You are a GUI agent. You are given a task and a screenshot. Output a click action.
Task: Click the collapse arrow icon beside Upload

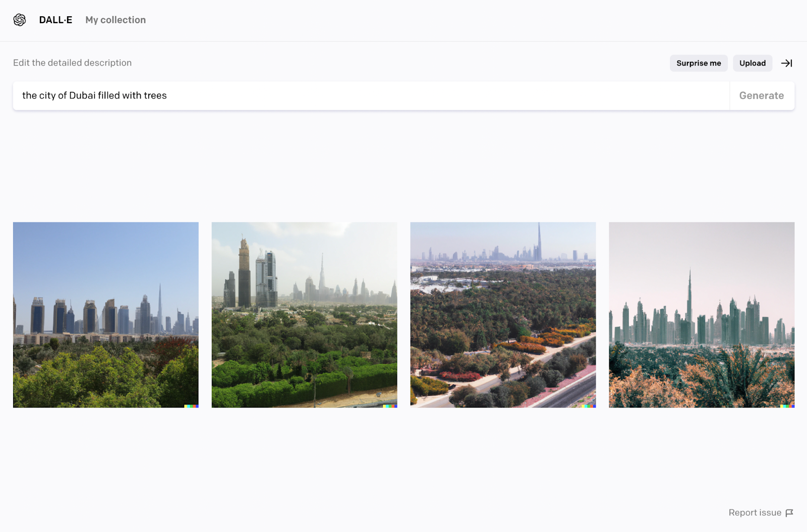pyautogui.click(x=786, y=63)
